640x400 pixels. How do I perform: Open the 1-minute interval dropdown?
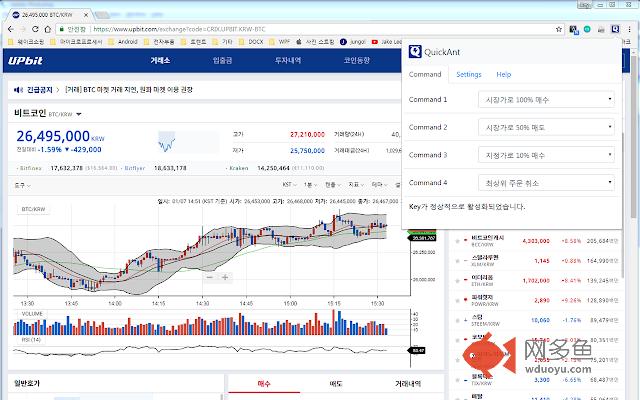pos(310,185)
